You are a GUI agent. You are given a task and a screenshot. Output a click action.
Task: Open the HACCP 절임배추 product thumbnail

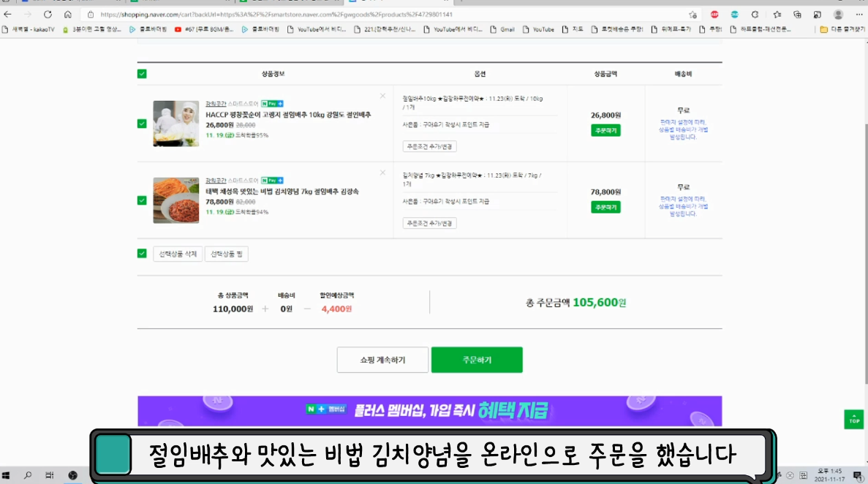[176, 124]
